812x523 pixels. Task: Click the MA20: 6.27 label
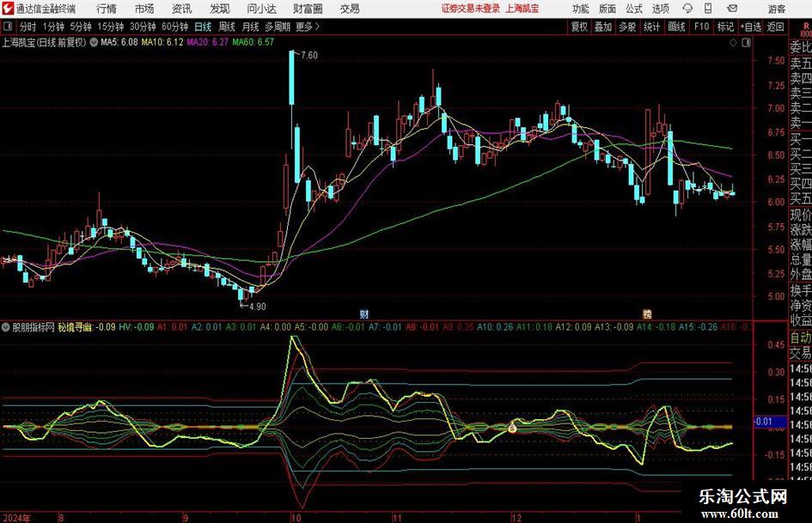(x=207, y=42)
